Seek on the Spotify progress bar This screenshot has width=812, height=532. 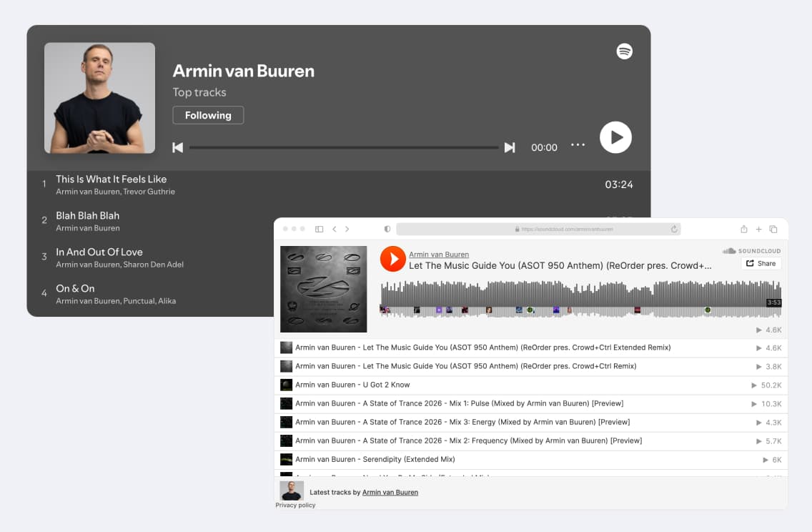(344, 147)
